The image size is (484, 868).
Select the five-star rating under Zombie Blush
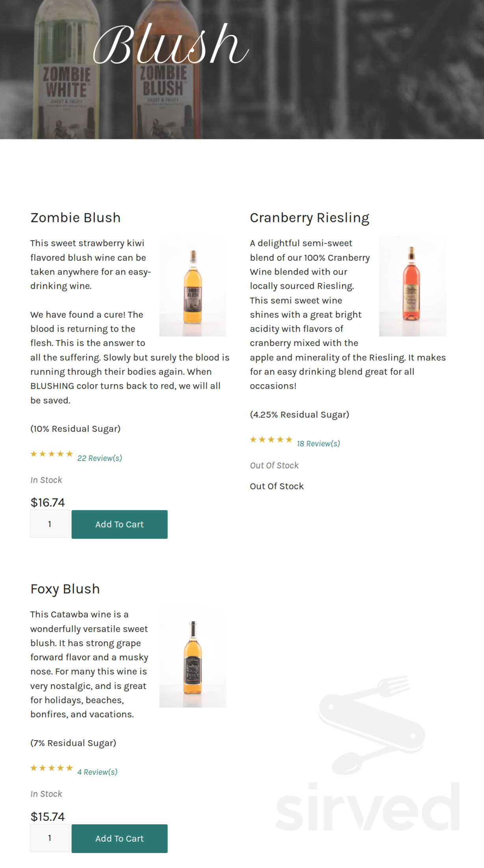point(50,454)
